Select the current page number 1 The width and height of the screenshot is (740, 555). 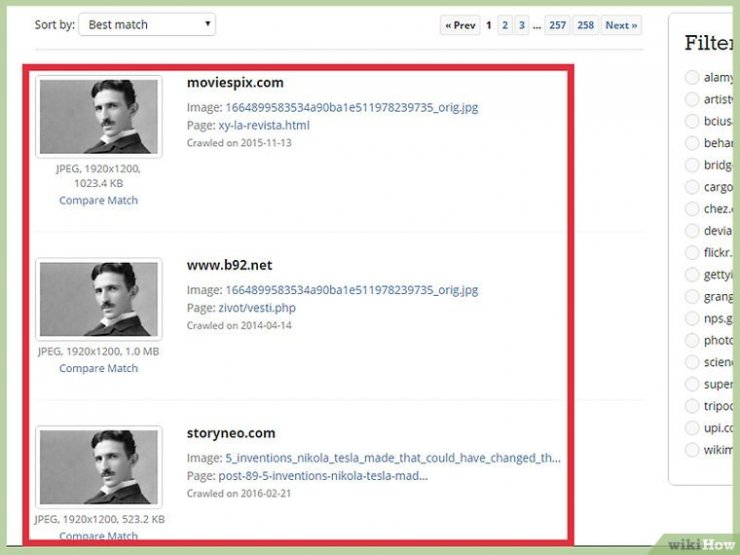pyautogui.click(x=489, y=25)
